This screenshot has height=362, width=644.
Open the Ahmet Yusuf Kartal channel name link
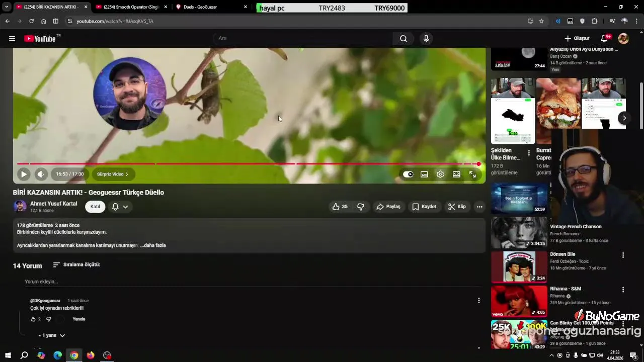53,204
